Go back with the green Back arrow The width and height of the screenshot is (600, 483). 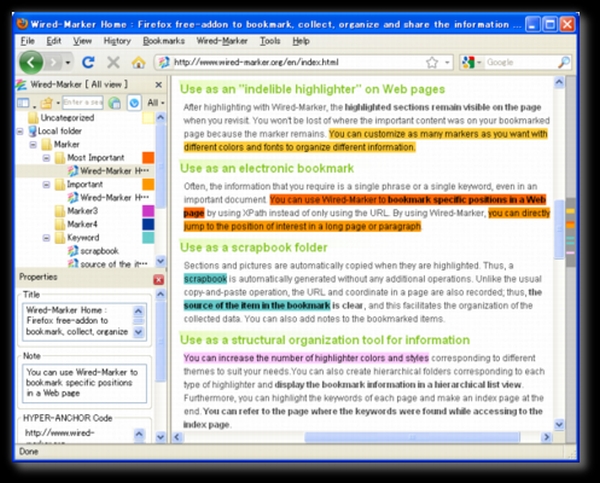(x=31, y=62)
